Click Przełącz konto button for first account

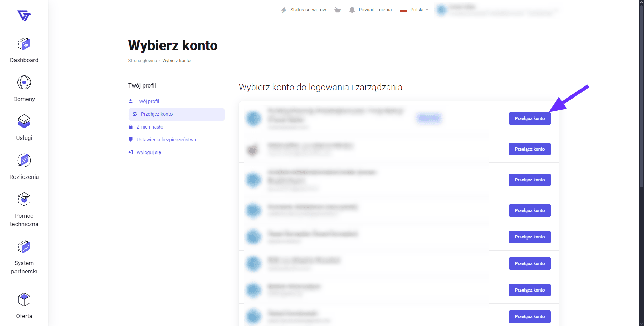[x=529, y=119]
